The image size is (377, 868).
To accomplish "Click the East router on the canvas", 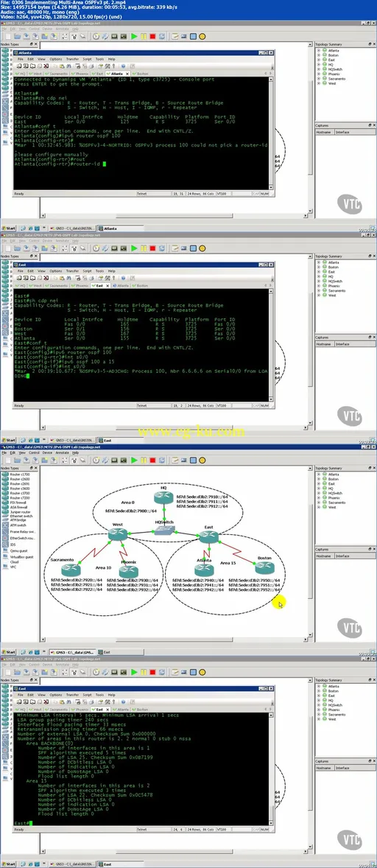I will click(x=209, y=536).
